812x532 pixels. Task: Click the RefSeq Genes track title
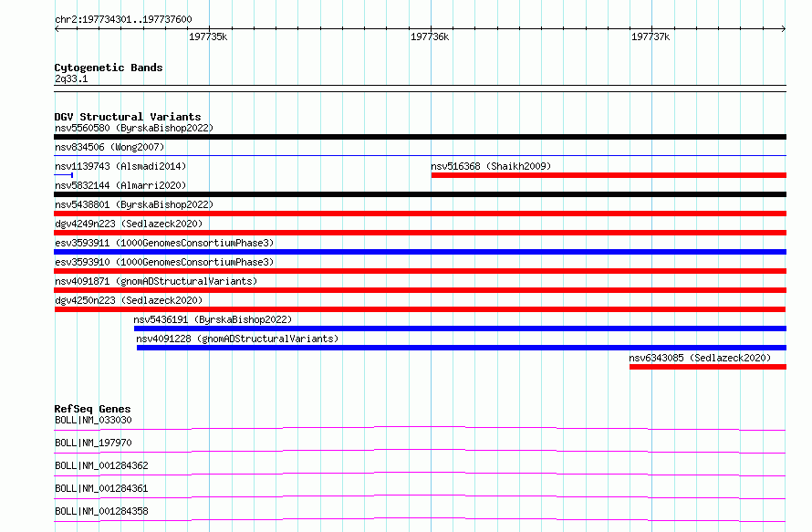point(92,409)
